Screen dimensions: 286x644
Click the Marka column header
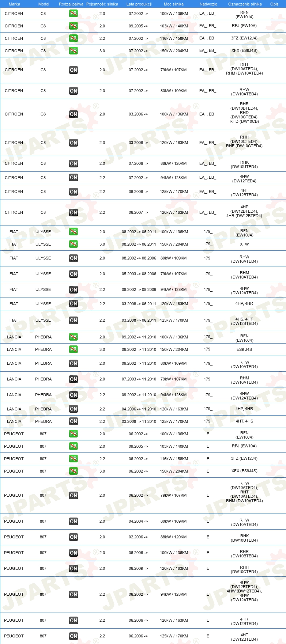[x=14, y=4]
